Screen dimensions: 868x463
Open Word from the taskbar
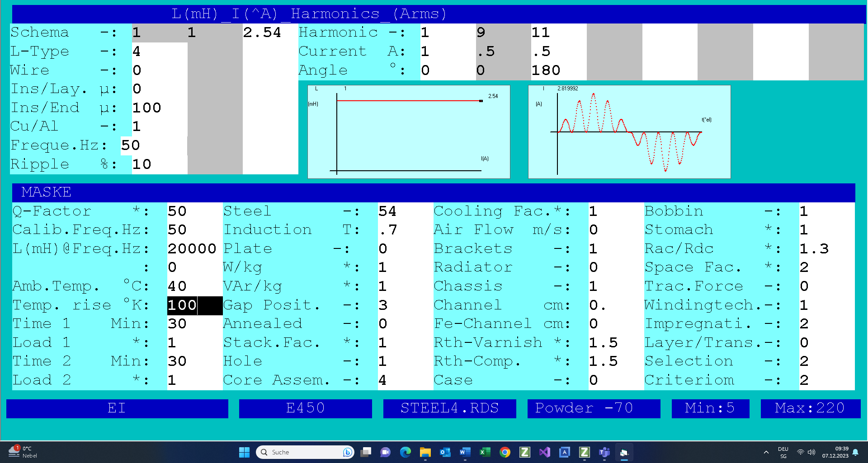point(465,452)
